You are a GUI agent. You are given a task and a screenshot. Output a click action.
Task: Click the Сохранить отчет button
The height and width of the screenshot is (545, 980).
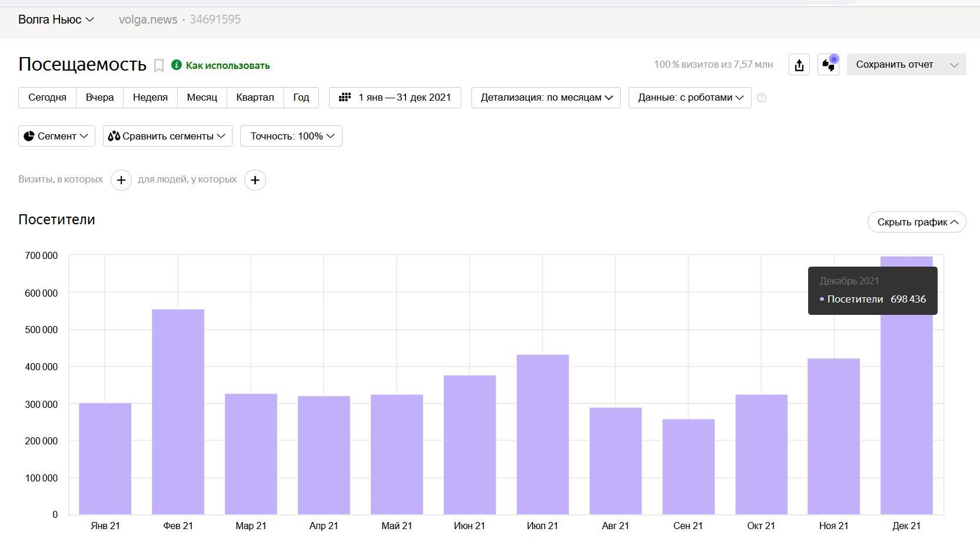point(895,65)
